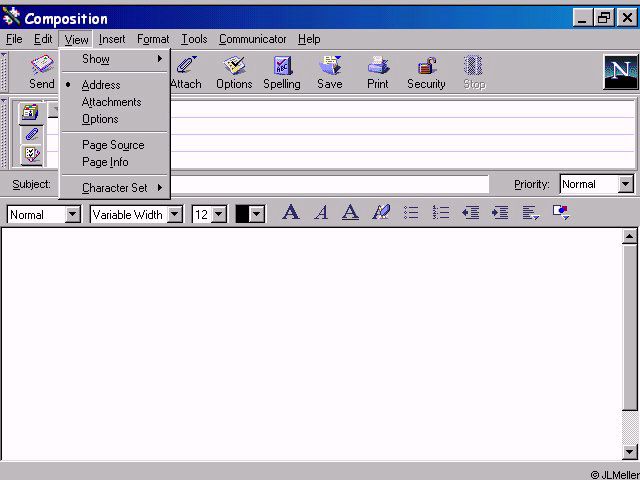Insert a numbered list
Screen dimensions: 640x480
pos(441,213)
